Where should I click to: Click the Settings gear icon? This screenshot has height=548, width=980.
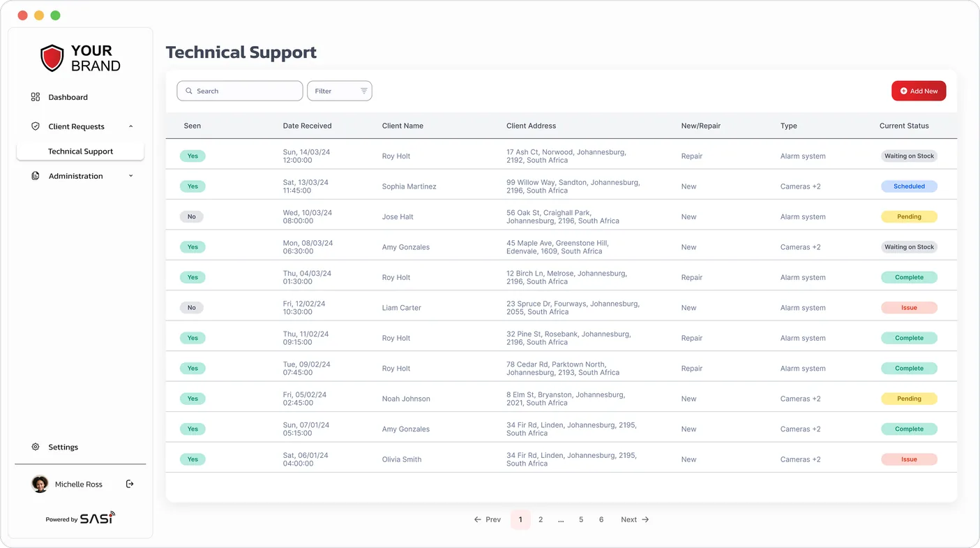36,447
